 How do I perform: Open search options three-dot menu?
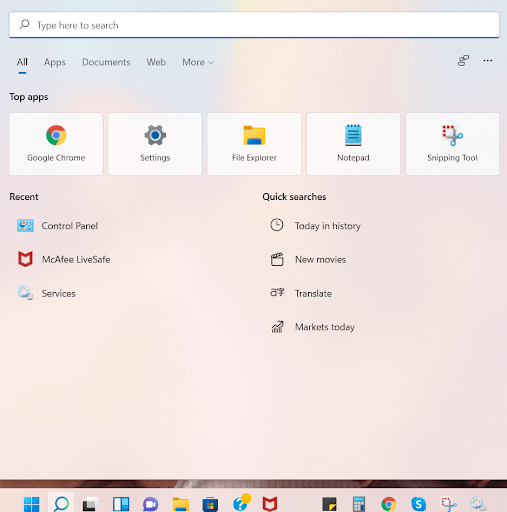pyautogui.click(x=488, y=61)
